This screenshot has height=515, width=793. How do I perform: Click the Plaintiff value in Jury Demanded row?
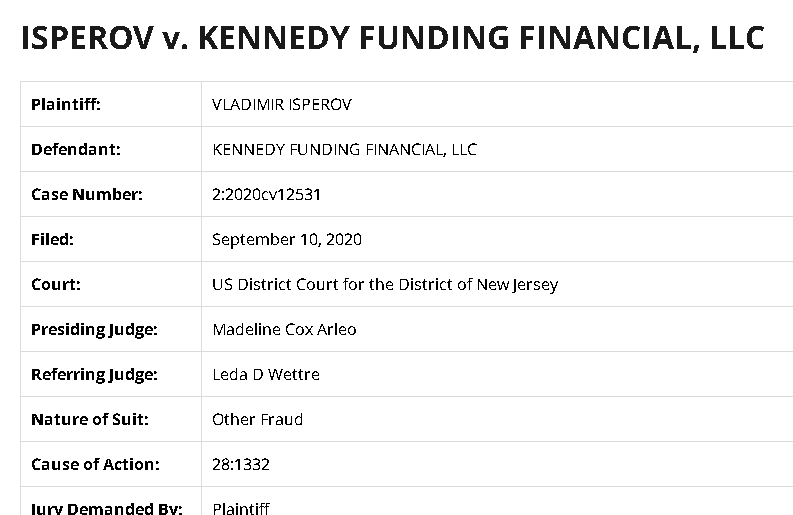tap(241, 508)
